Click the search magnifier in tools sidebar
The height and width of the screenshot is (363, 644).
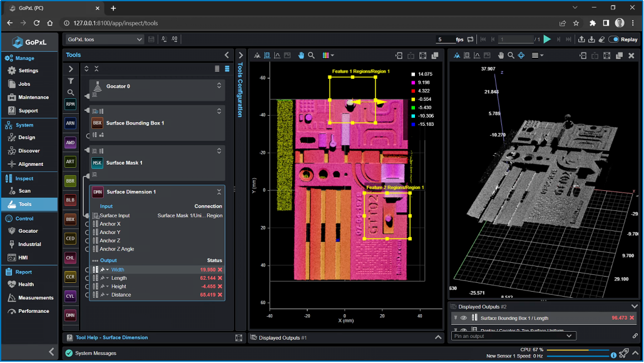tap(71, 92)
